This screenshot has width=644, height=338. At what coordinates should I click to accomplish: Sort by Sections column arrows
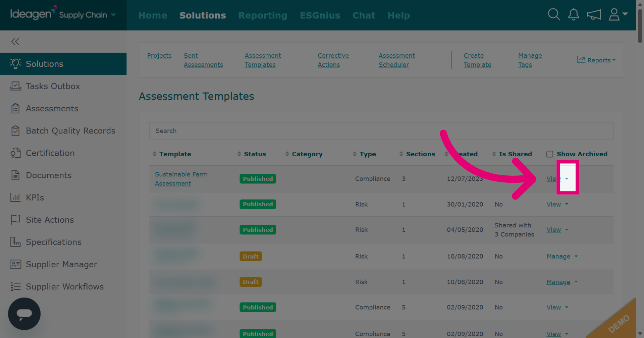[401, 154]
